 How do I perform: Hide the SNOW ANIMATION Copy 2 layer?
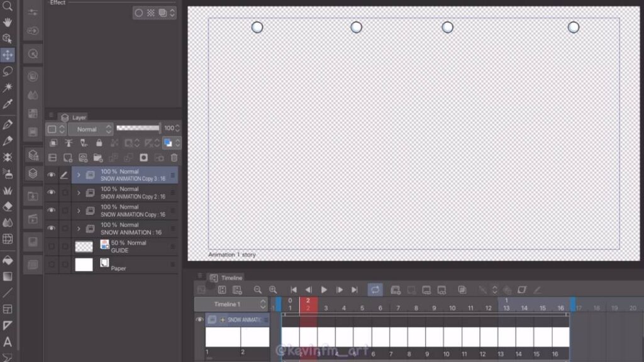pyautogui.click(x=51, y=192)
